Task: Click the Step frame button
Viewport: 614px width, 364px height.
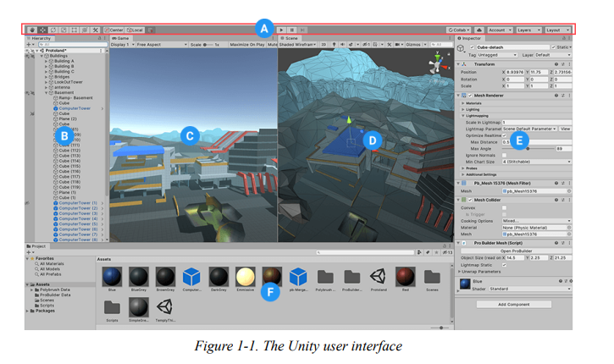Action: pyautogui.click(x=302, y=30)
